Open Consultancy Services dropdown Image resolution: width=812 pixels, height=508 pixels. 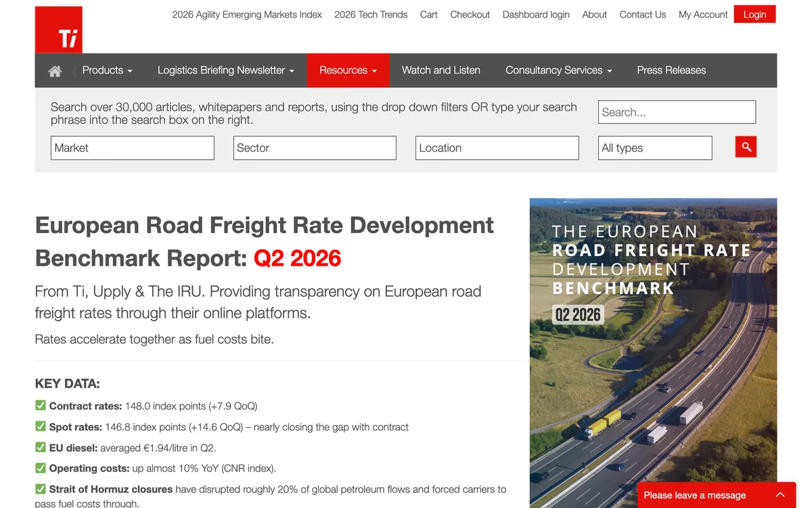(x=558, y=70)
